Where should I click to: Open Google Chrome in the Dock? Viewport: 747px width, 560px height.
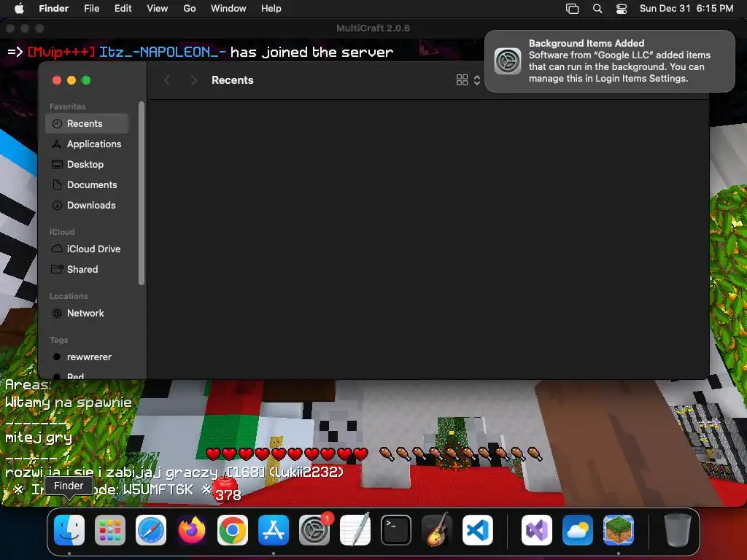233,529
